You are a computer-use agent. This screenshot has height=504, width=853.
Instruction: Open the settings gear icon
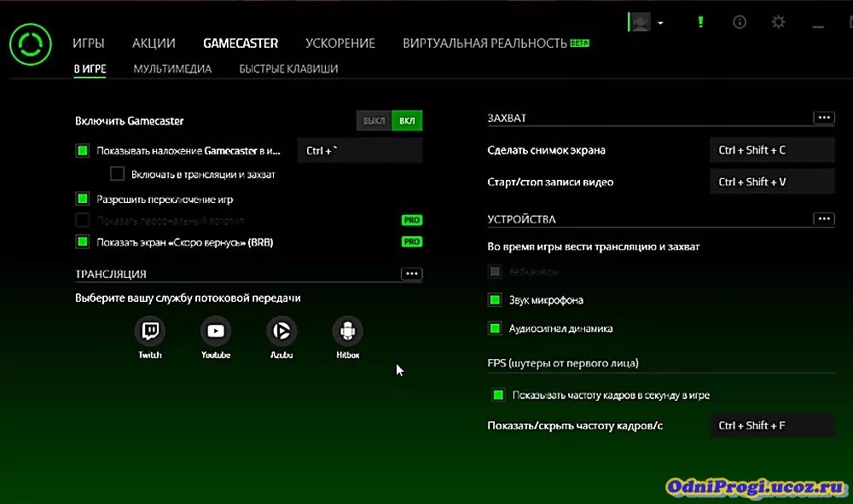(x=779, y=22)
